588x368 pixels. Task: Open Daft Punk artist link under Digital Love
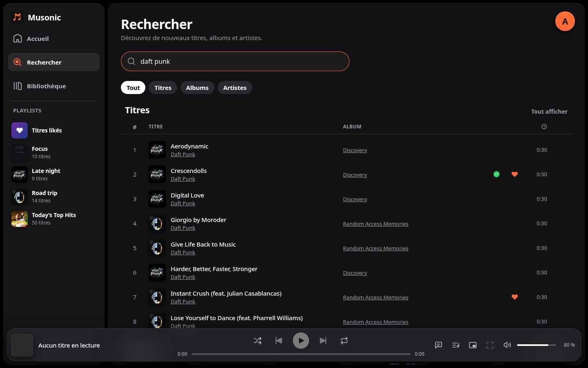click(183, 203)
